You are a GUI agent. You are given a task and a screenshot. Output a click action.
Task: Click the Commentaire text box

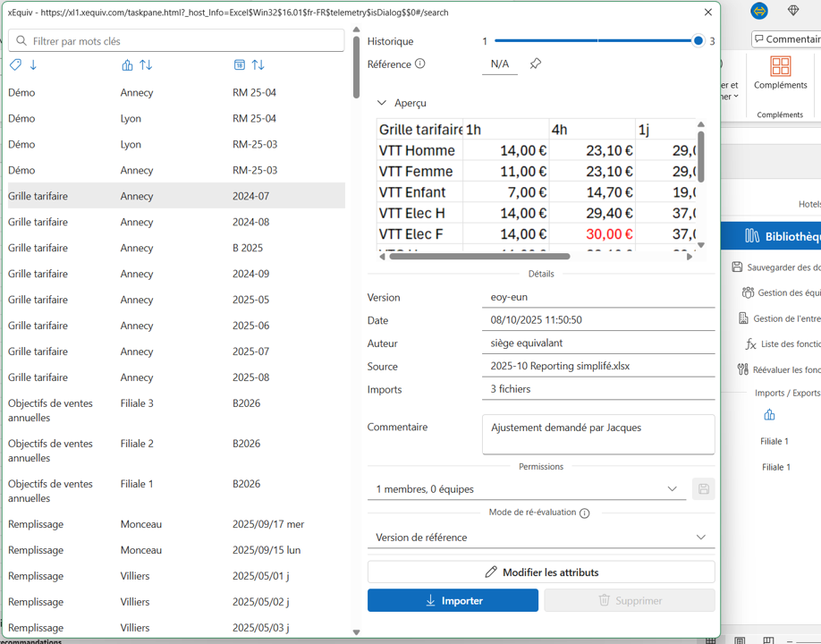(x=597, y=434)
